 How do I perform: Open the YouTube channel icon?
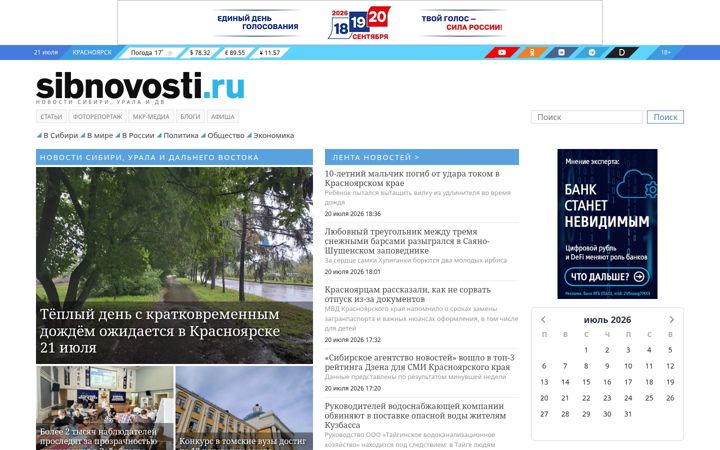[x=502, y=52]
